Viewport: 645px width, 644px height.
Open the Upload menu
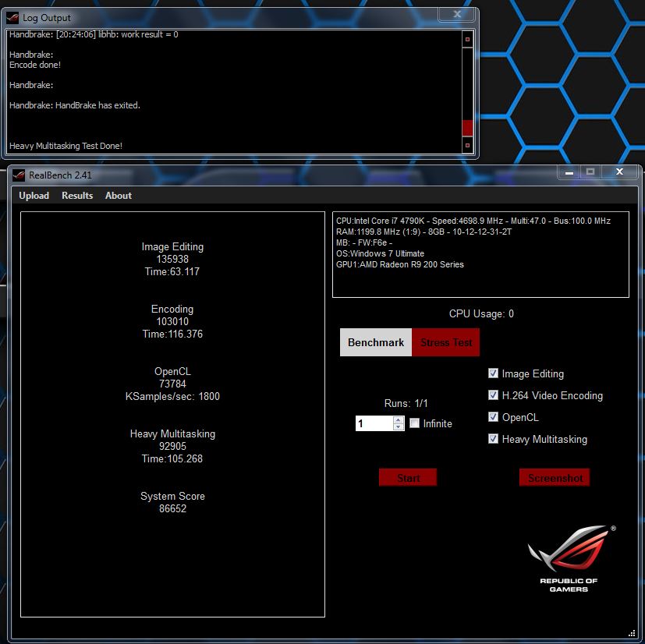(34, 196)
